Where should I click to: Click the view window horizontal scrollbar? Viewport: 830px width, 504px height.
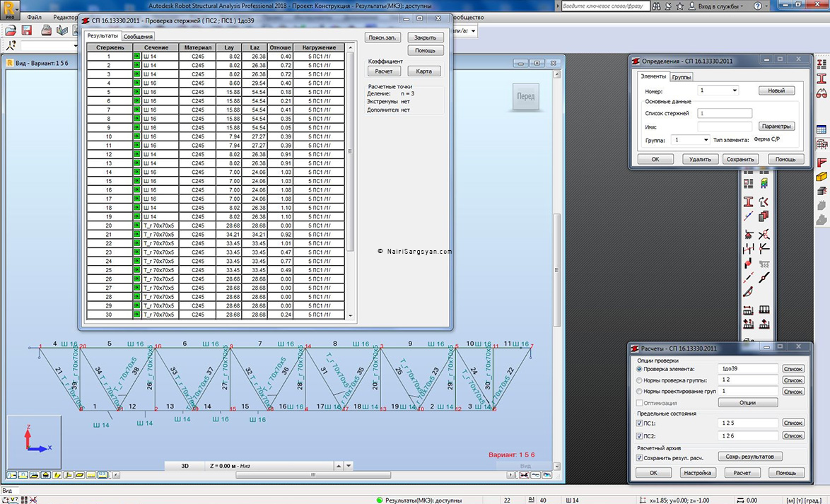pyautogui.click(x=313, y=475)
